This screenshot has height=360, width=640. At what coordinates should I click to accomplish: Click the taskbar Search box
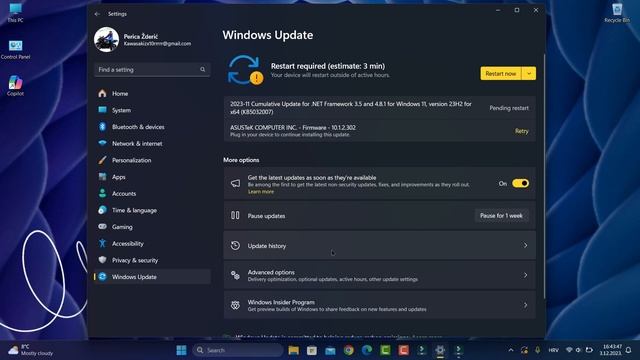[238, 350]
